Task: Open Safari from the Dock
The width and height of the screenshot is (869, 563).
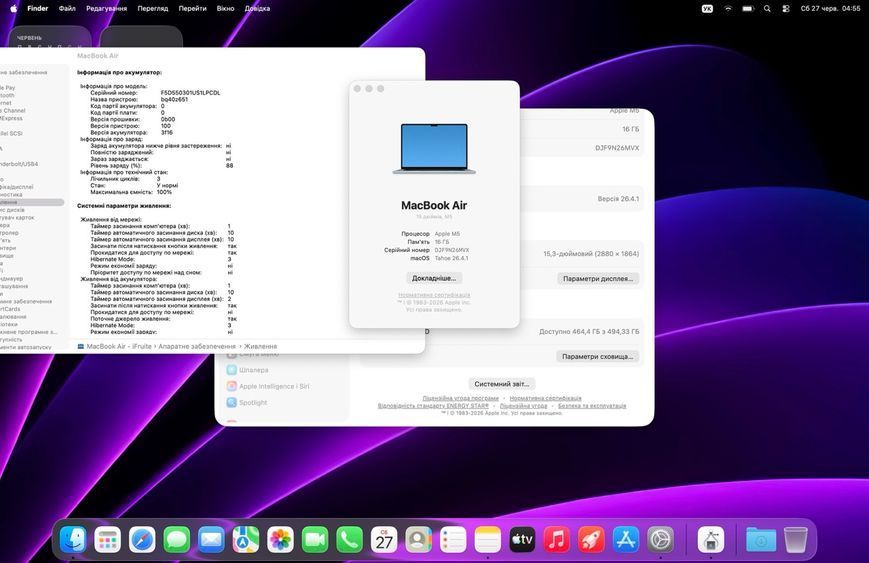Action: (142, 539)
